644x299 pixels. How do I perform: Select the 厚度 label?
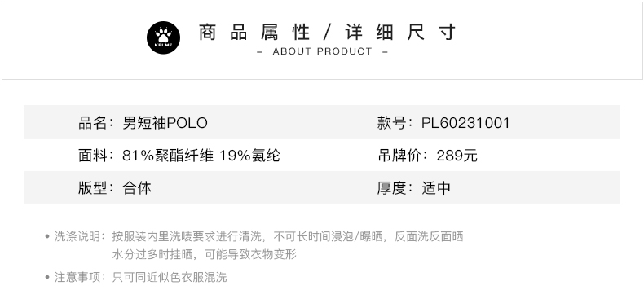(392, 188)
